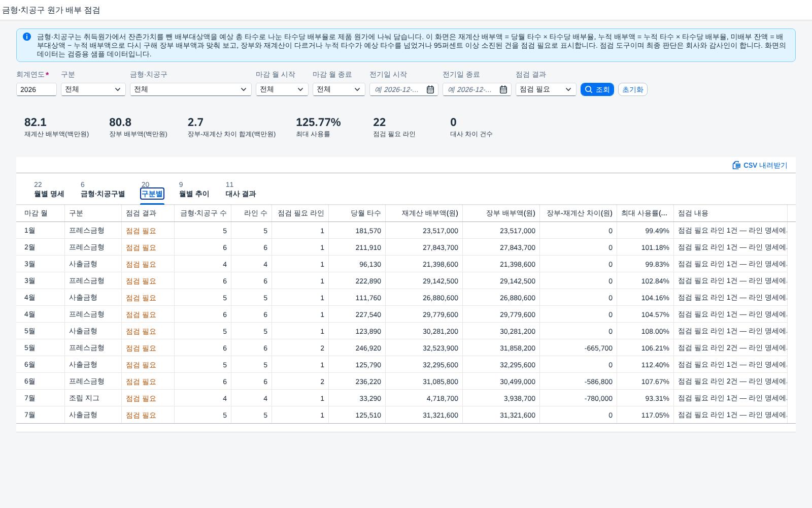The height and width of the screenshot is (508, 812).
Task: Switch to the 월별 명세 tab
Action: pos(49,189)
